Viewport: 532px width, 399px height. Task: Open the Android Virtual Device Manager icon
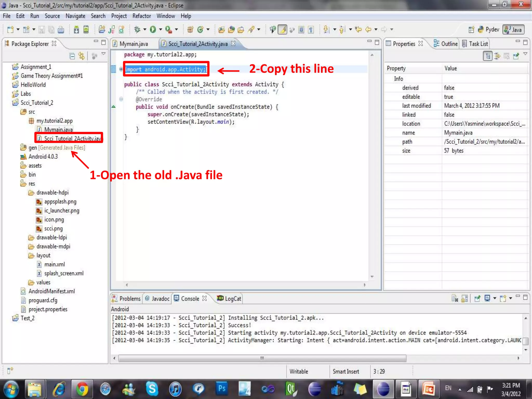click(86, 30)
